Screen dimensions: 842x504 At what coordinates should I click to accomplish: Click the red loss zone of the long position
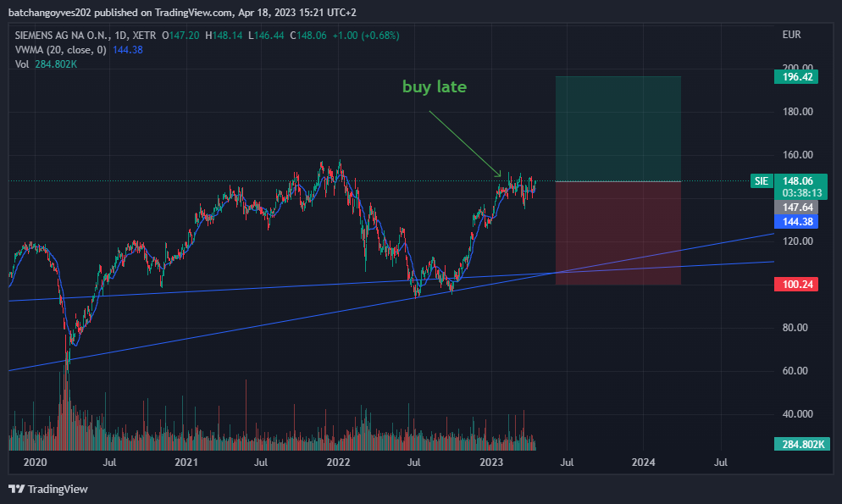618,233
